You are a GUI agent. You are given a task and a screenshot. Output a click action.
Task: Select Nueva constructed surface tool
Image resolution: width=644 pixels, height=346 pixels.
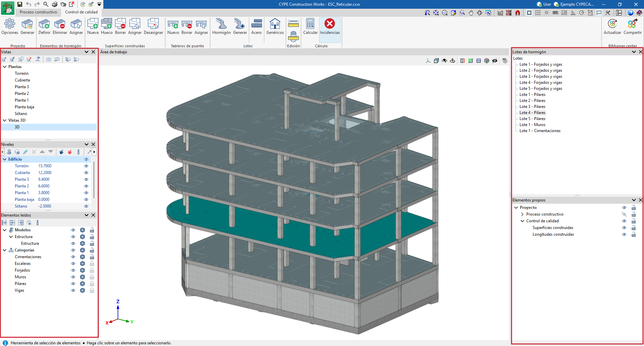pos(93,24)
